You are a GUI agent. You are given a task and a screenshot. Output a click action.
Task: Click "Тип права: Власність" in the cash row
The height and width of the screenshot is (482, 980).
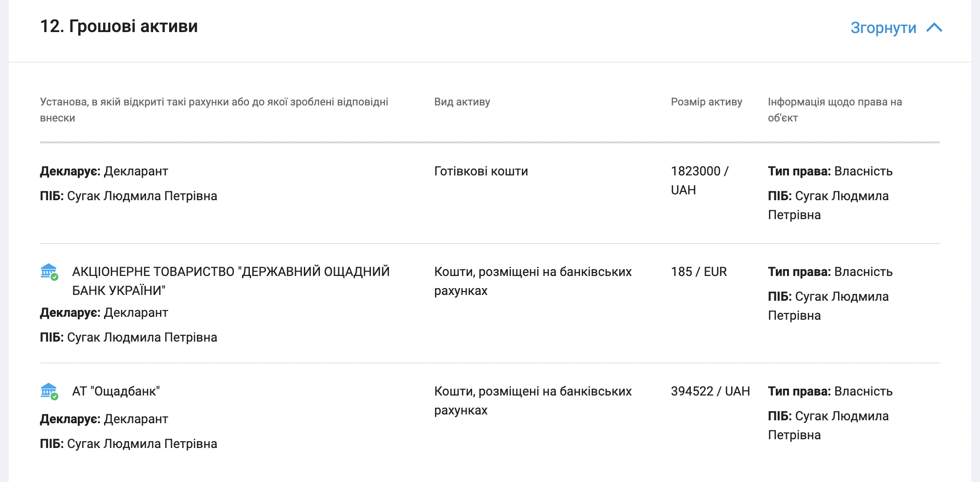[x=830, y=172]
